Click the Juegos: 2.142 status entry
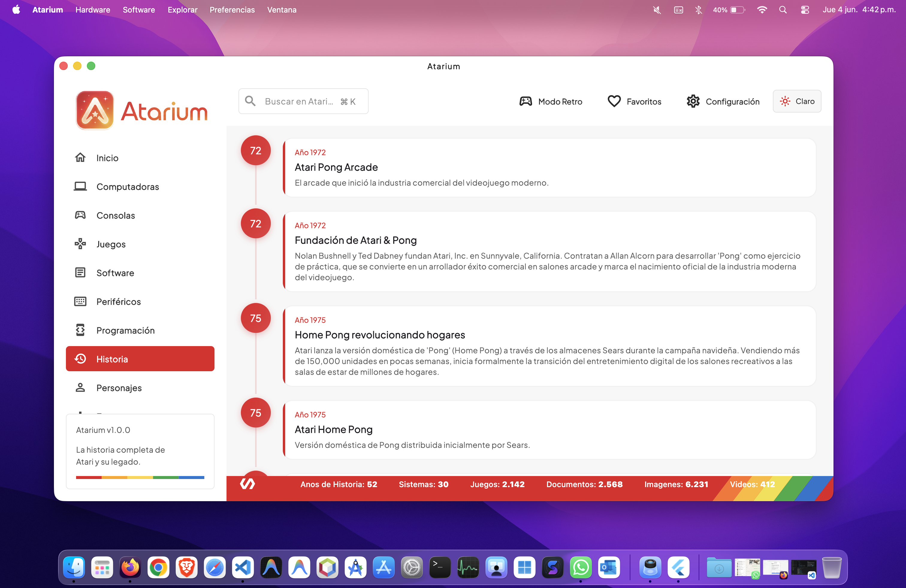The height and width of the screenshot is (588, 906). pyautogui.click(x=497, y=484)
